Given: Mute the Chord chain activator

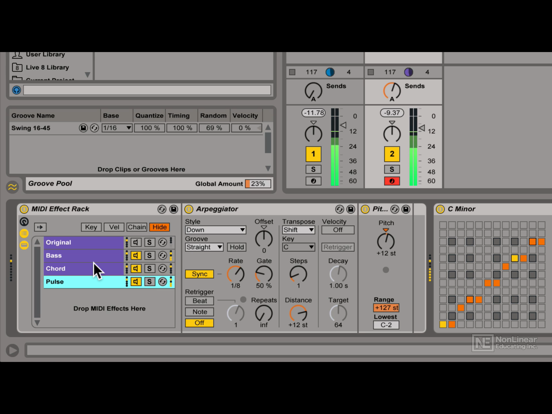Looking at the screenshot, I should [136, 268].
